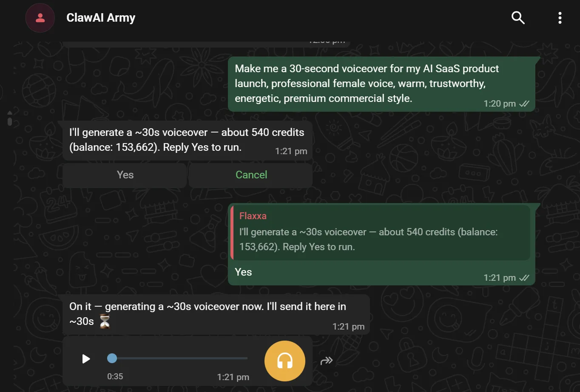This screenshot has height=392, width=580.
Task: Play the 0:35 voice message
Action: 86,359
